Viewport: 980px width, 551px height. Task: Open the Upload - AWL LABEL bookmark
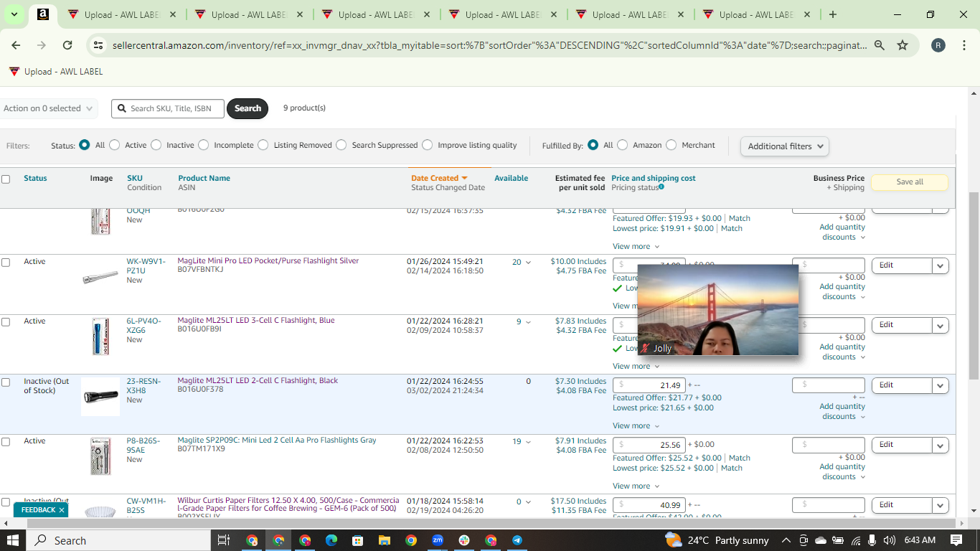56,72
